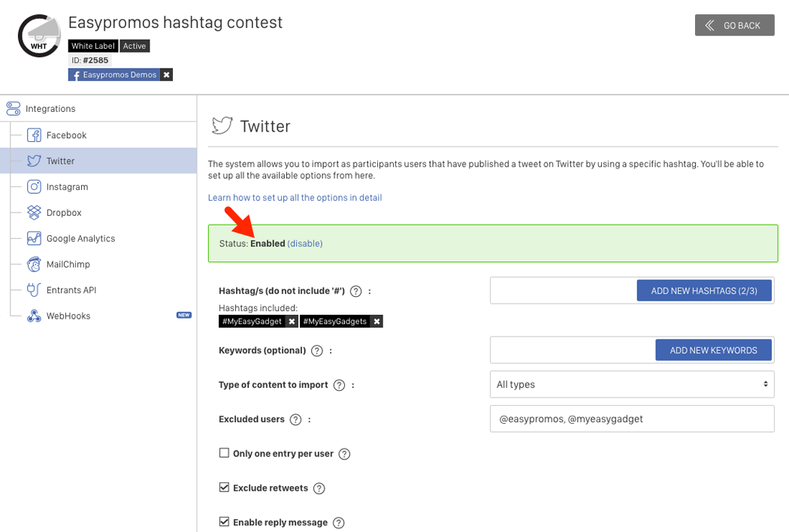Image resolution: width=789 pixels, height=532 pixels.
Task: Click the White Label badge
Action: pos(93,46)
